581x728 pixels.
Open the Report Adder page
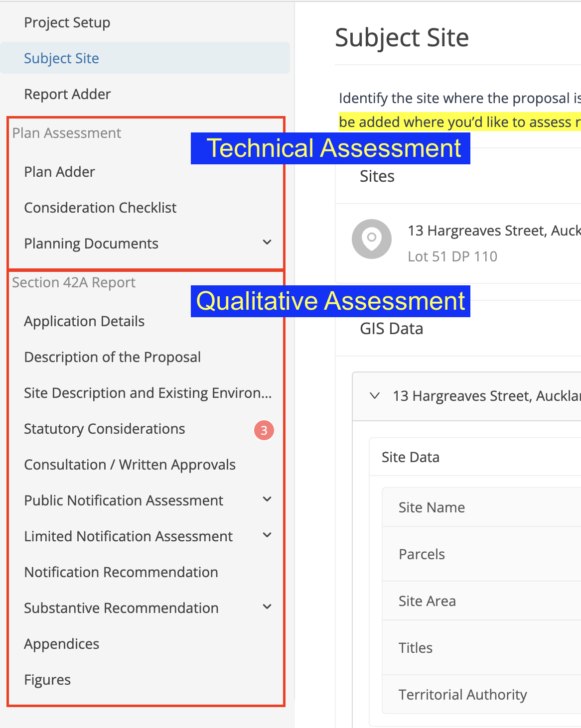pos(67,94)
